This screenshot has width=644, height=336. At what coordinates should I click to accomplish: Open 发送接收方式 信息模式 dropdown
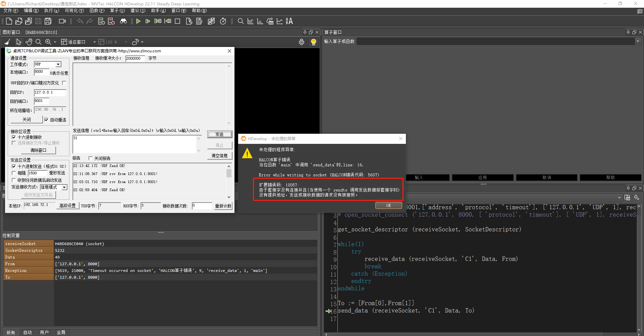(x=64, y=187)
